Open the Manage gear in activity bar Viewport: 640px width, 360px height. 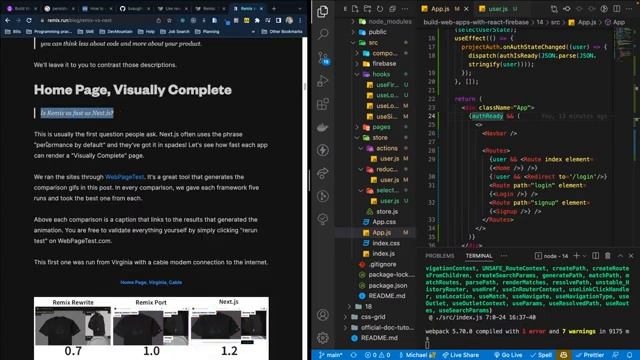(x=322, y=338)
